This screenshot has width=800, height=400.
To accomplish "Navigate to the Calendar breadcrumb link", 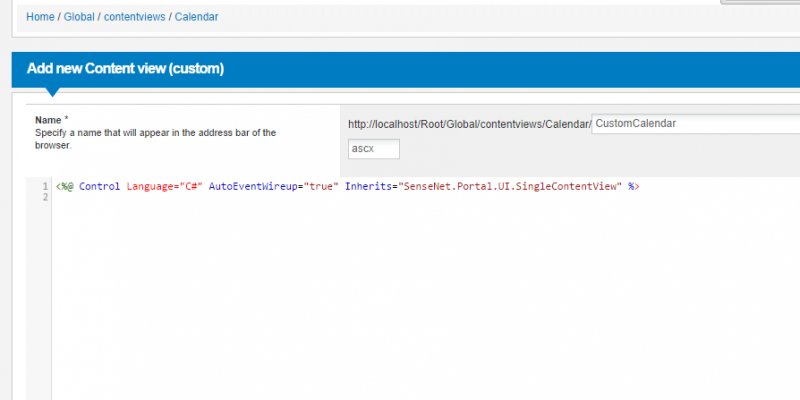I will coord(196,17).
